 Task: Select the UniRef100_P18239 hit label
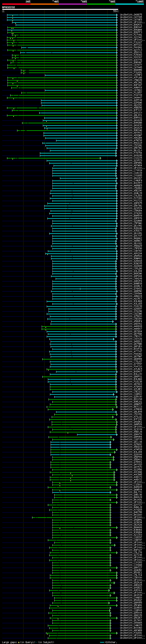(131, 306)
